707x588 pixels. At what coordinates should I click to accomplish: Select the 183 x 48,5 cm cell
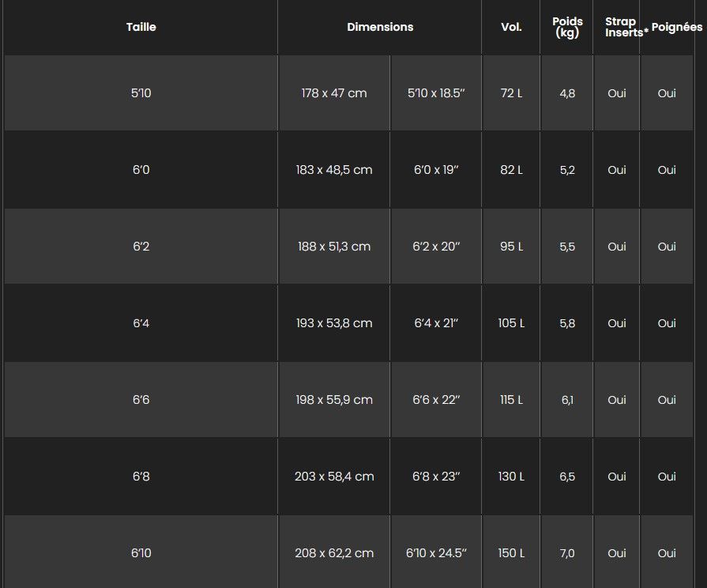[334, 170]
